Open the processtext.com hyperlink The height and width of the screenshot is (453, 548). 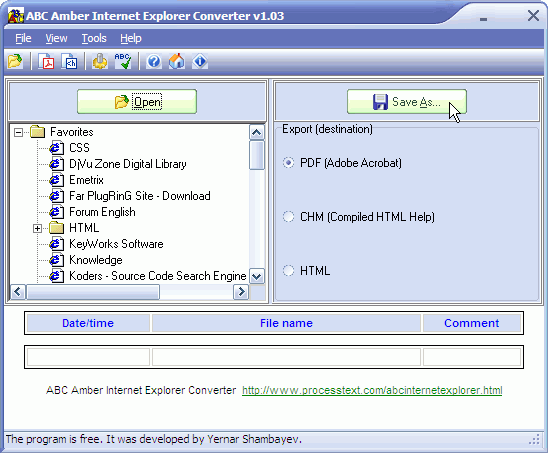372,390
